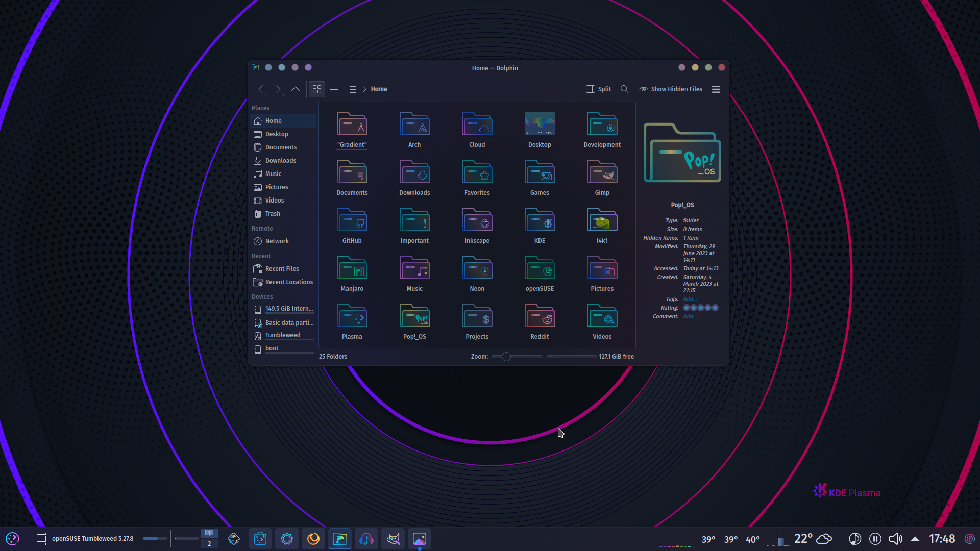This screenshot has width=980, height=551.
Task: Open the weather widget showing 22°
Action: (x=813, y=539)
